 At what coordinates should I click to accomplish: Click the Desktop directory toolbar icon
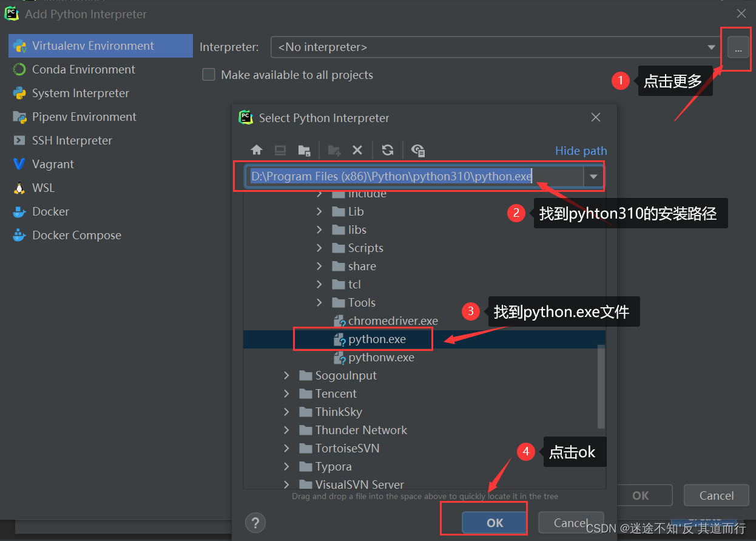280,150
